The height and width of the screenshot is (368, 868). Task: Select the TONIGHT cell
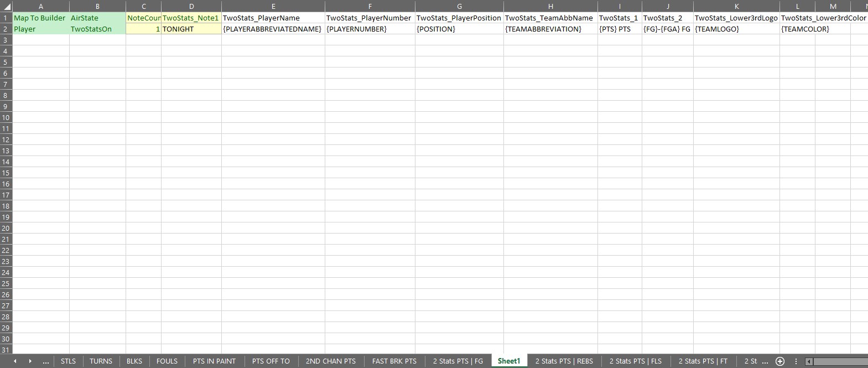(x=191, y=29)
